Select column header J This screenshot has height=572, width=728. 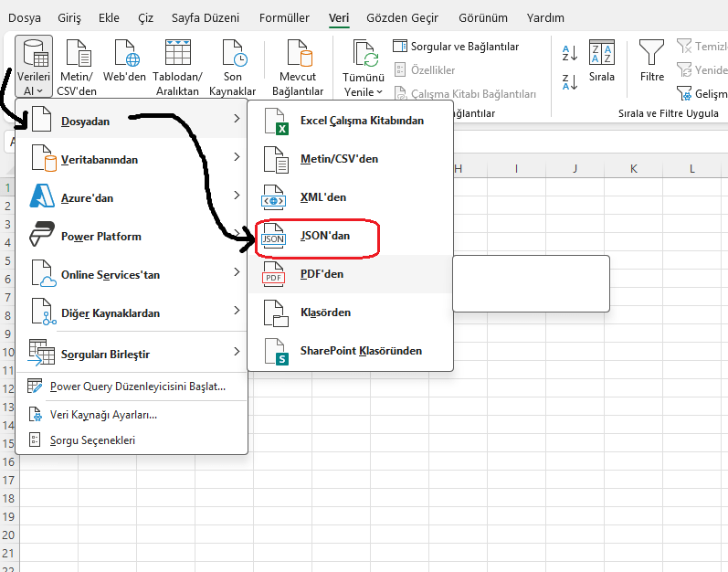(x=575, y=169)
